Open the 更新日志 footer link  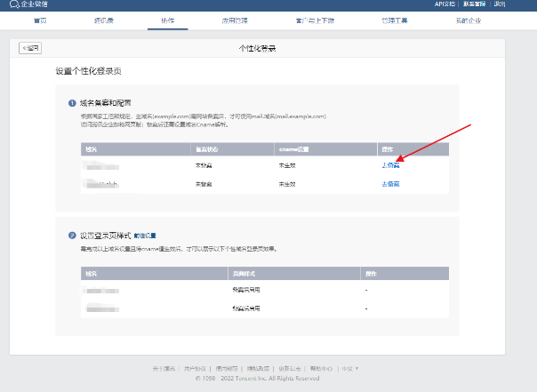pyautogui.click(x=289, y=368)
